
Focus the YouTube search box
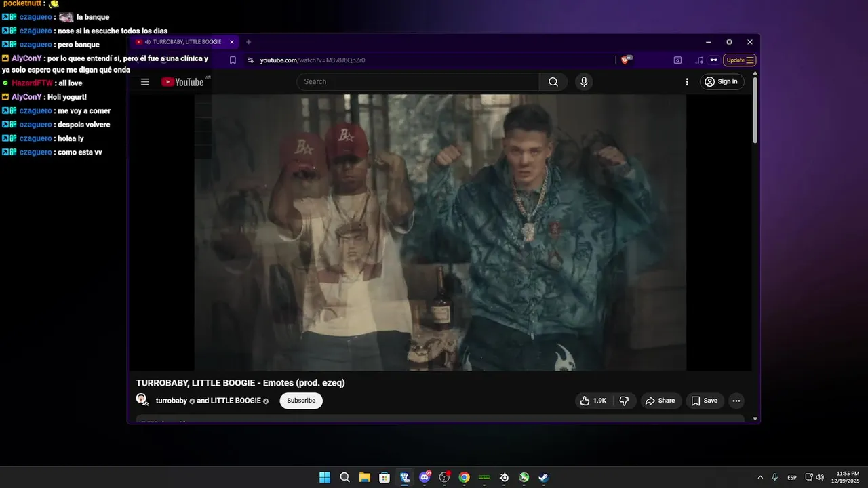pos(418,82)
